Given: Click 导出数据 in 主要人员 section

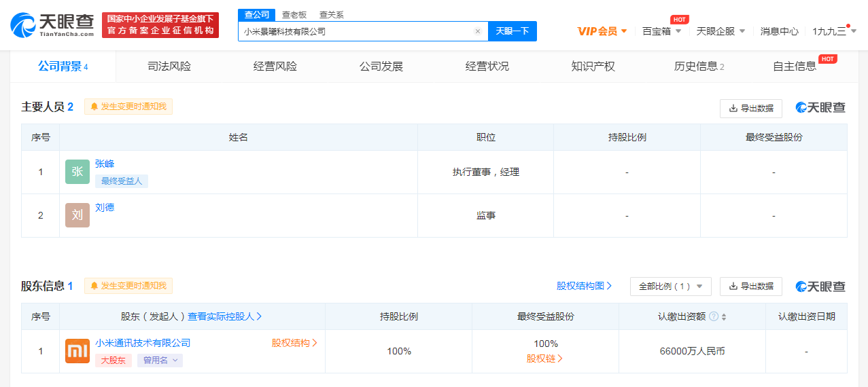Looking at the screenshot, I should click(751, 108).
